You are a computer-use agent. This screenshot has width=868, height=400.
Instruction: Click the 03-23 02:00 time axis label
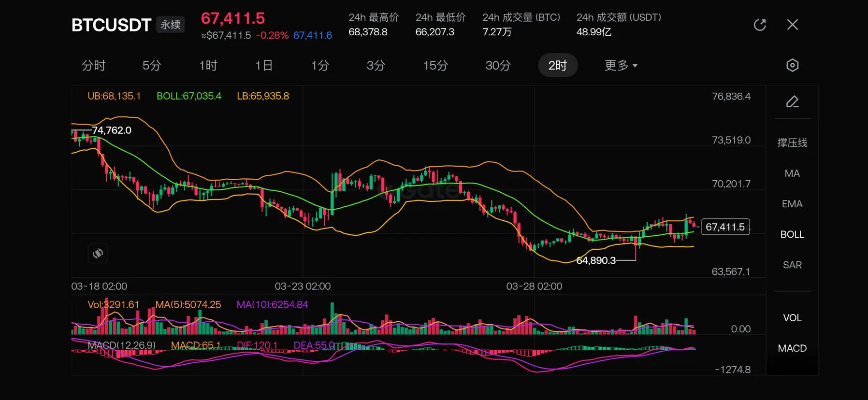pos(303,286)
